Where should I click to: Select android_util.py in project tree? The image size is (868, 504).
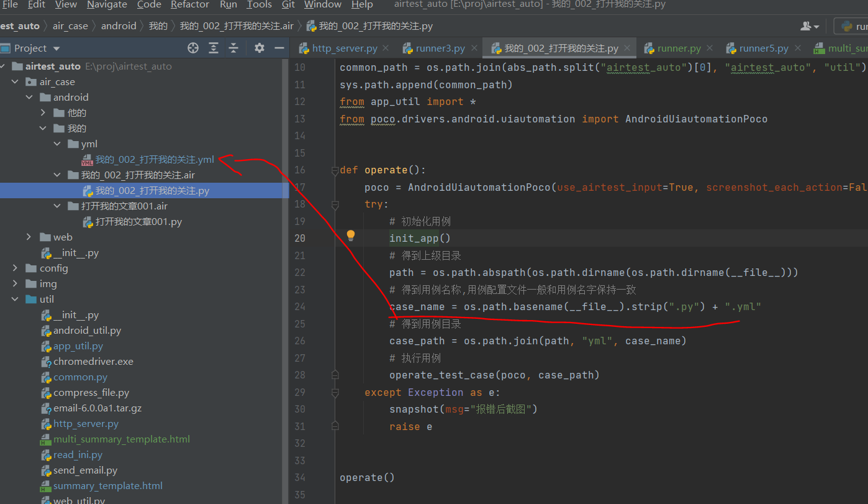(87, 330)
